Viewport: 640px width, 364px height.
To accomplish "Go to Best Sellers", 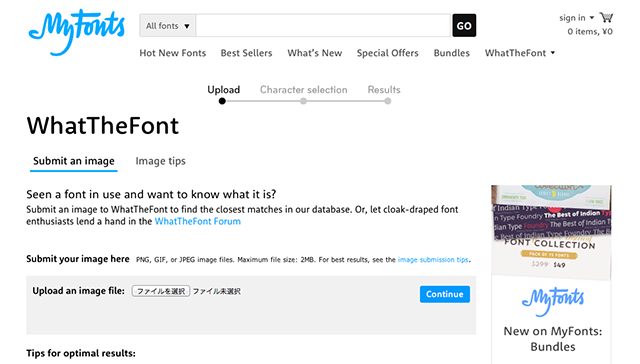I will (x=247, y=53).
